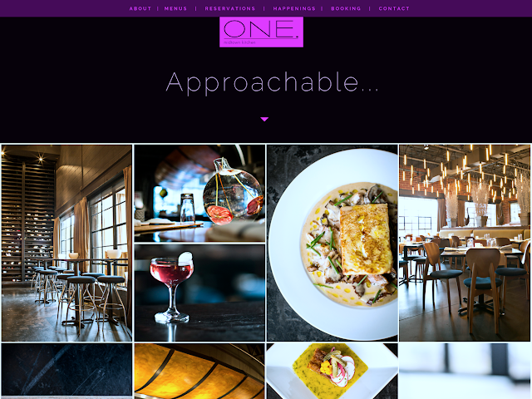View the round glass decanter photo
Viewport: 532px width, 399px height.
[x=199, y=194]
